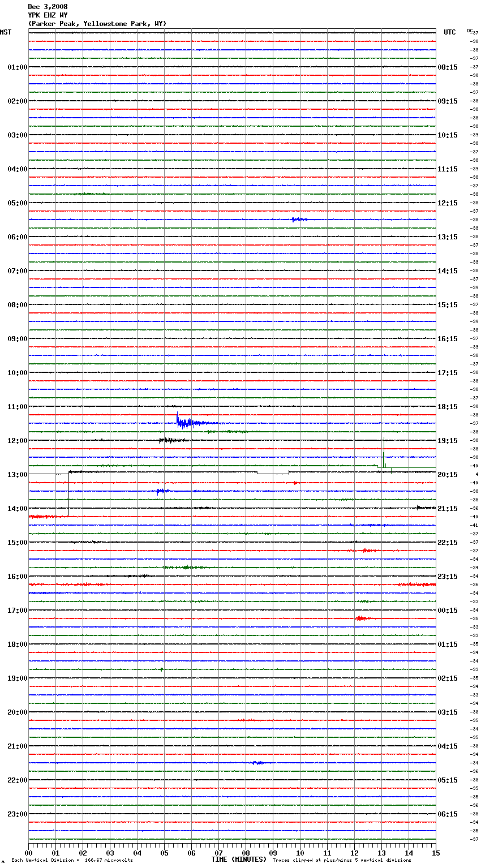Pick the '19:15' UTC time label
The width and height of the screenshot is (481, 868).
point(448,441)
